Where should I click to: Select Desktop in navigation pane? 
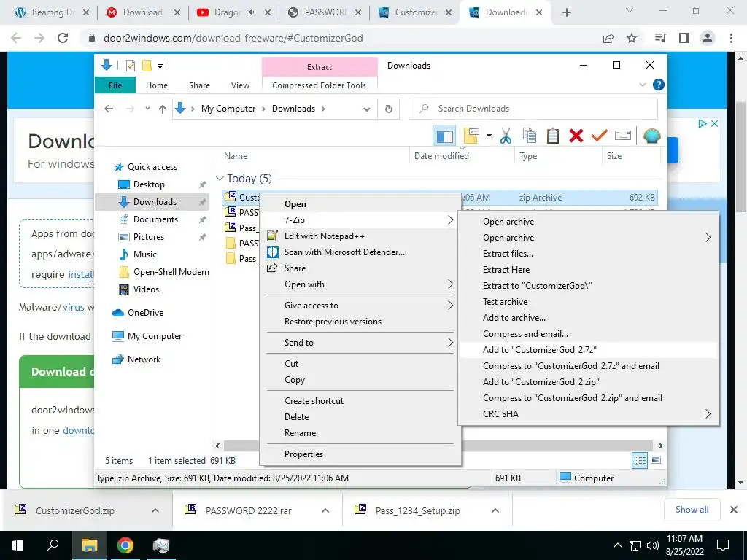pyautogui.click(x=149, y=184)
